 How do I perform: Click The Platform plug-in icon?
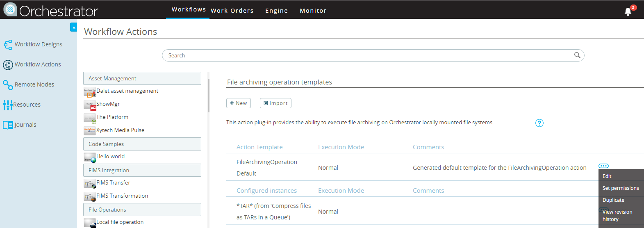90,119
